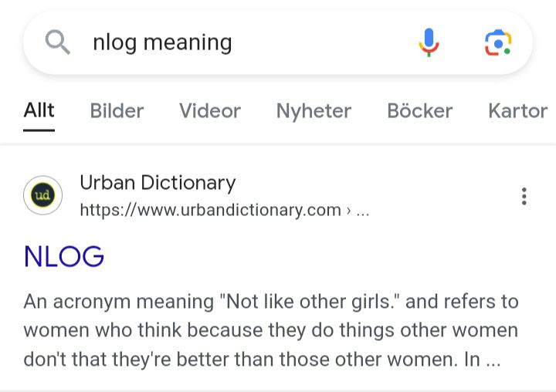Click the snippet line starting "women who think"

(x=270, y=330)
